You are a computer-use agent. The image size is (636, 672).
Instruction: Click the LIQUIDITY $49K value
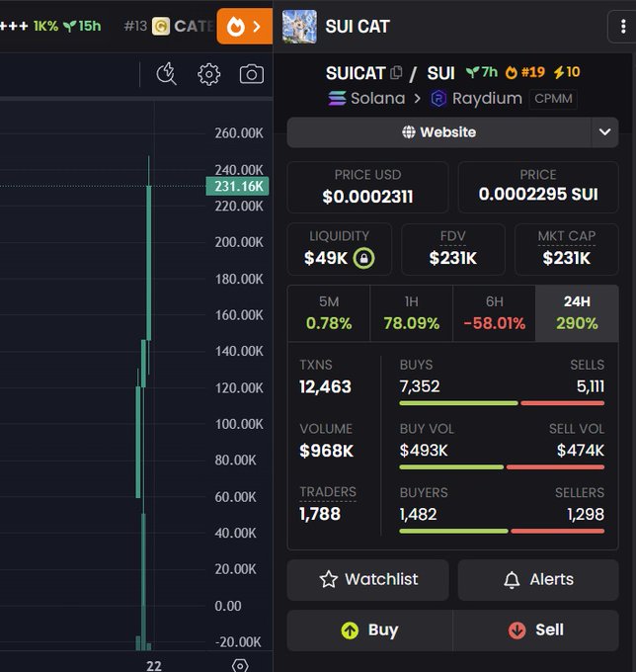pyautogui.click(x=326, y=258)
